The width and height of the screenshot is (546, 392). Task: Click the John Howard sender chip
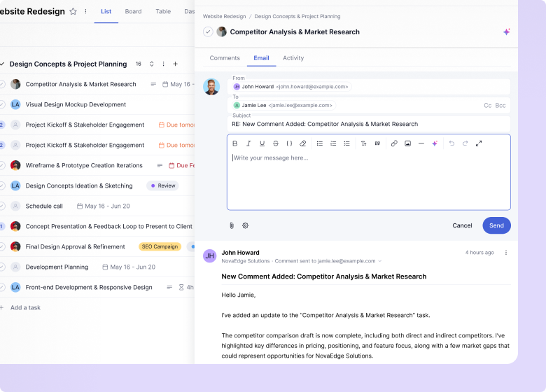[291, 87]
